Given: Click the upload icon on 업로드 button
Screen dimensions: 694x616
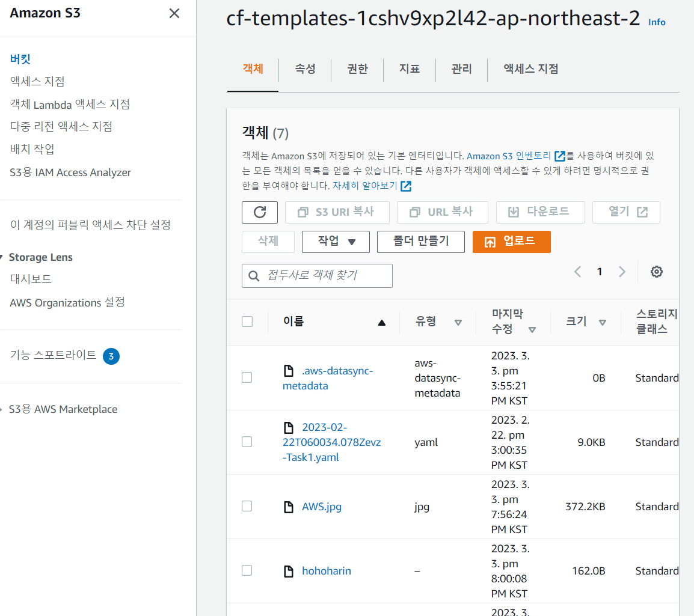Looking at the screenshot, I should pos(490,242).
